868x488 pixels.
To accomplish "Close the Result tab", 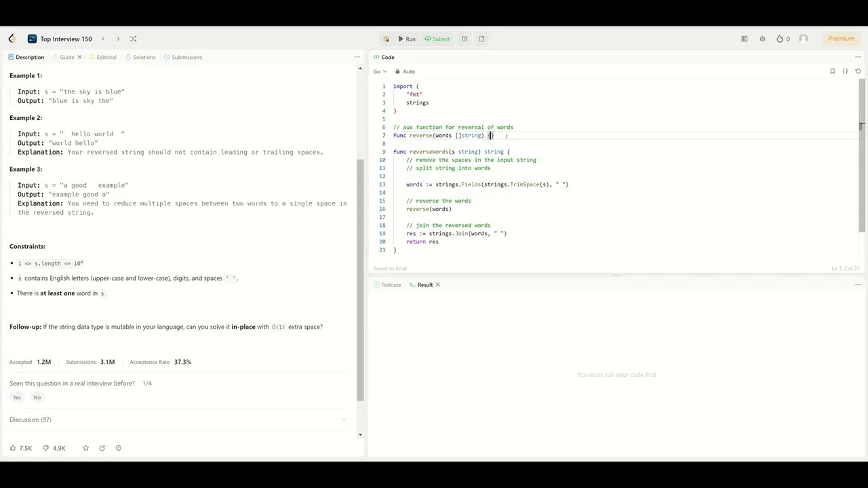I will pyautogui.click(x=437, y=285).
